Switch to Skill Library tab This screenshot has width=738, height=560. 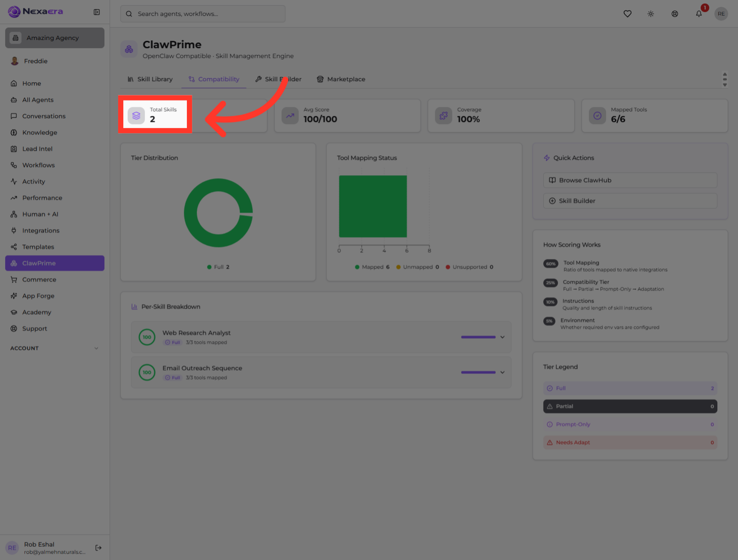[x=150, y=79]
